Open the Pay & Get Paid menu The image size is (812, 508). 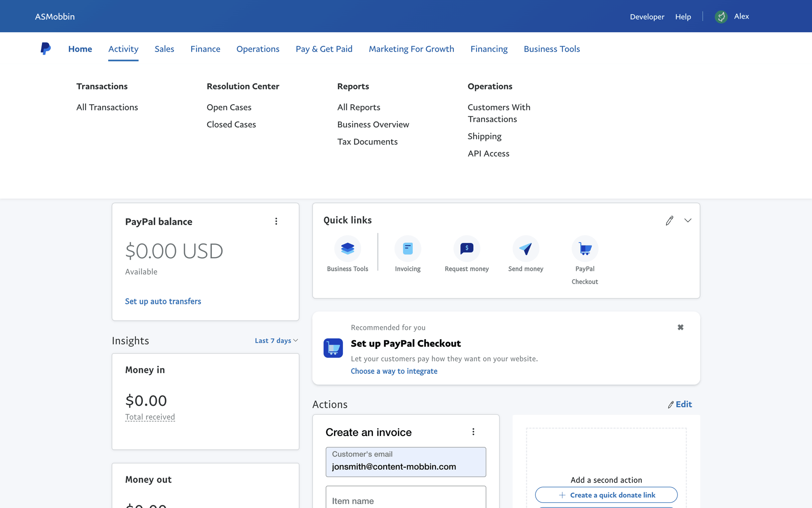click(x=324, y=49)
